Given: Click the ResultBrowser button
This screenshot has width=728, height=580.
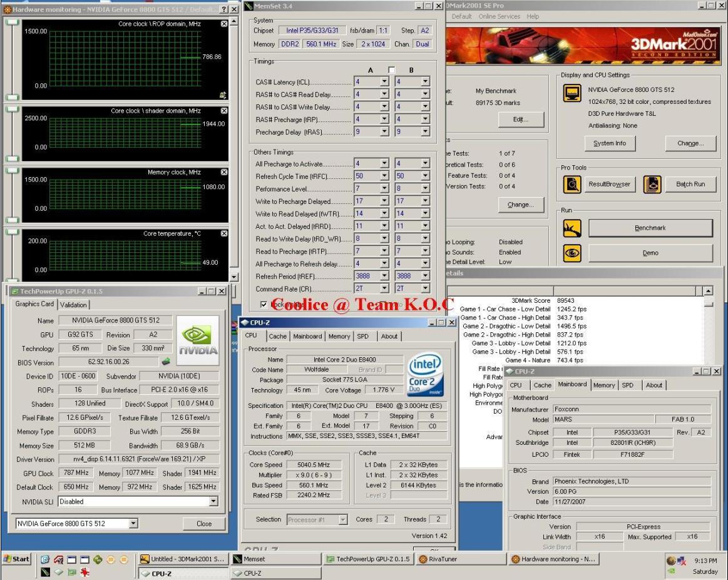Looking at the screenshot, I should [x=610, y=184].
